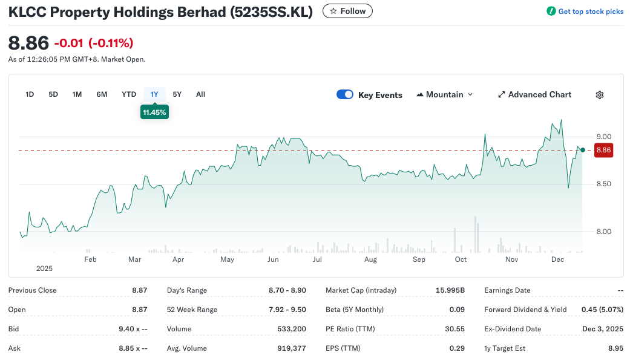Click the Advanced Chart expand arrows icon

click(501, 95)
